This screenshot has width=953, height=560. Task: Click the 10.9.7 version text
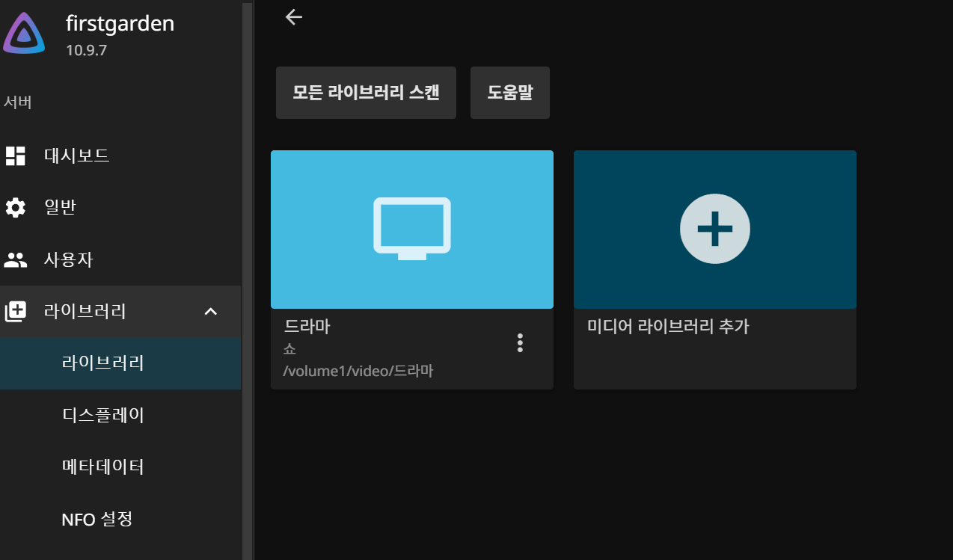pos(87,51)
